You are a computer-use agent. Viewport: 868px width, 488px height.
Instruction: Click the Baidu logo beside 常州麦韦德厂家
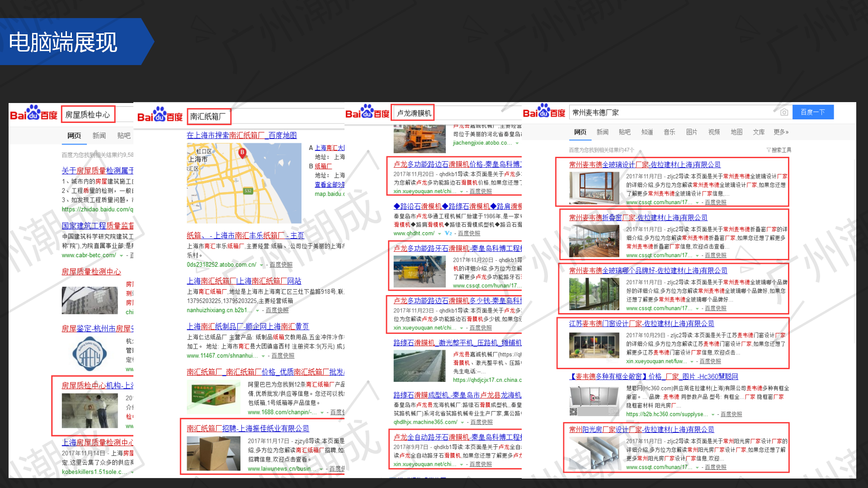tap(544, 112)
